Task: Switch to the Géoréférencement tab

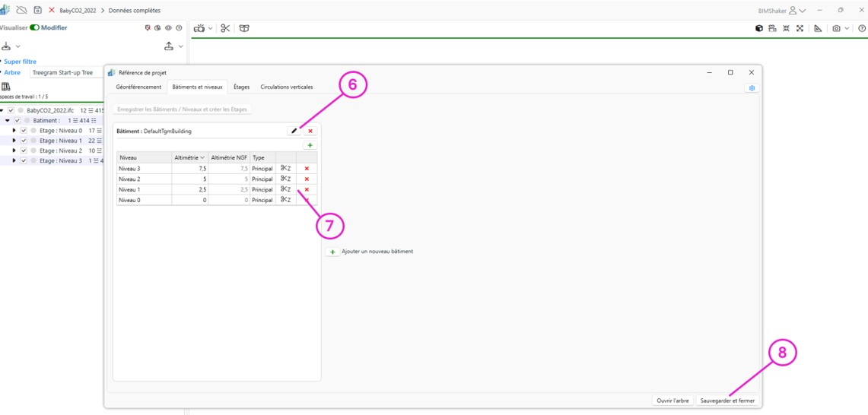Action: tap(138, 87)
